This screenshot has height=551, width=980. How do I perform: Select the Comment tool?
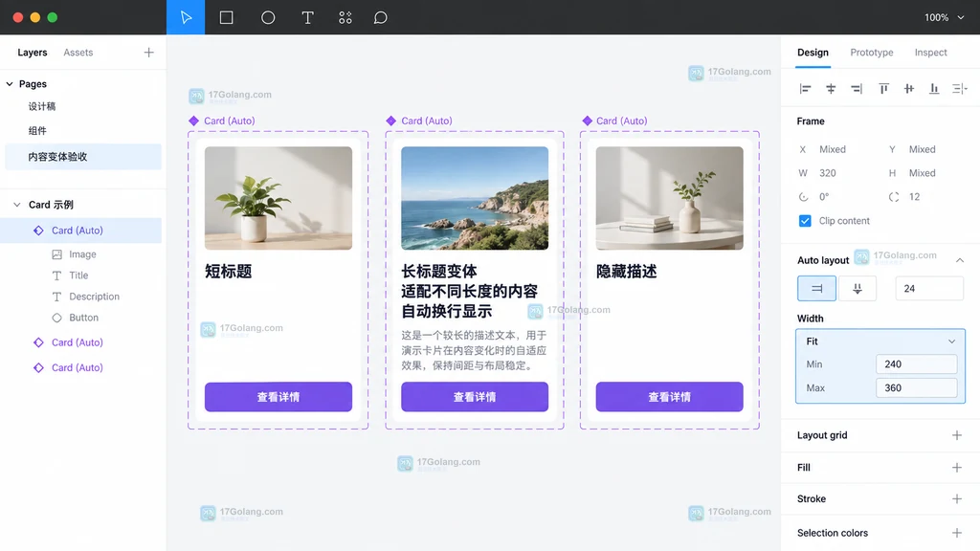(381, 17)
